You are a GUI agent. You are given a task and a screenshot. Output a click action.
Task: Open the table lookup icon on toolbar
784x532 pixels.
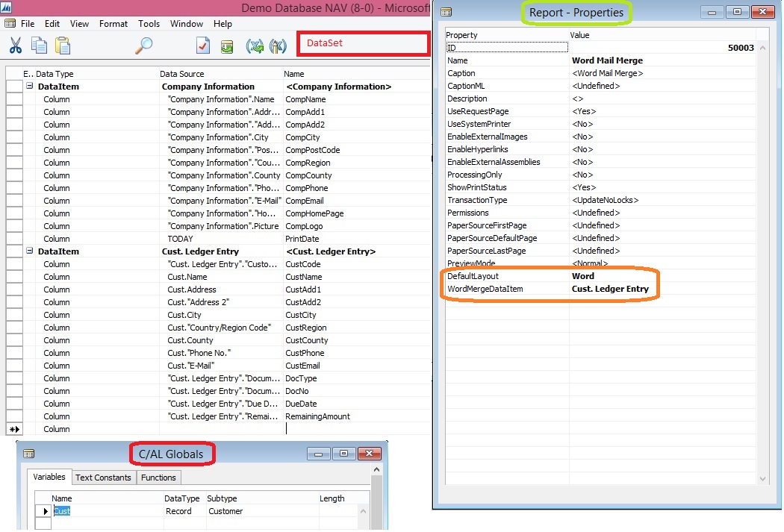226,46
